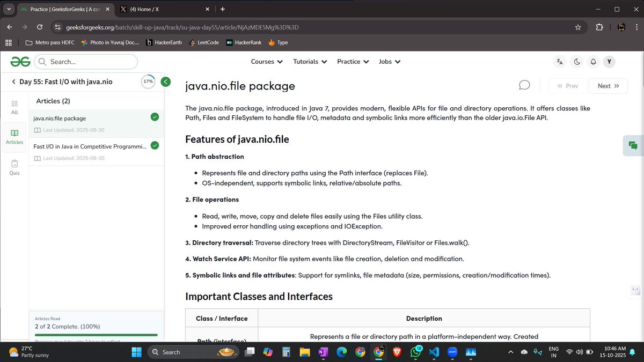Screen dimensions: 644x362
Task: Go to the Next article
Action: [x=608, y=86]
